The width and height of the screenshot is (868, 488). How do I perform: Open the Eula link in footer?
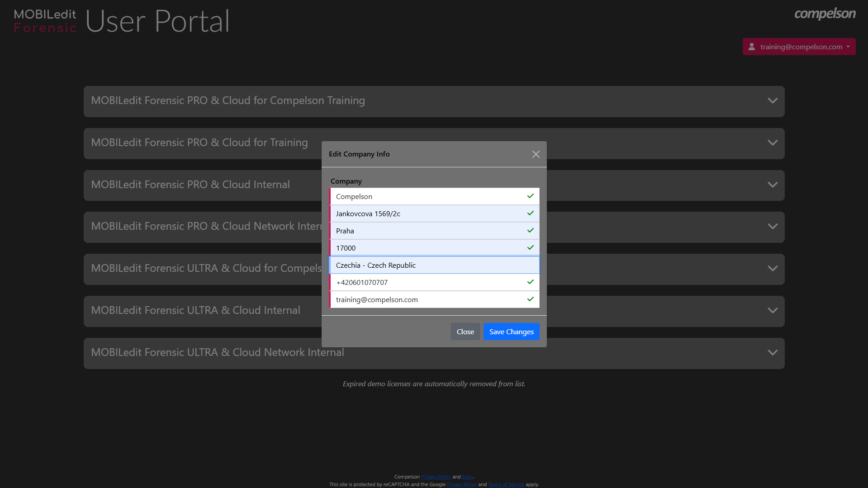coord(467,477)
